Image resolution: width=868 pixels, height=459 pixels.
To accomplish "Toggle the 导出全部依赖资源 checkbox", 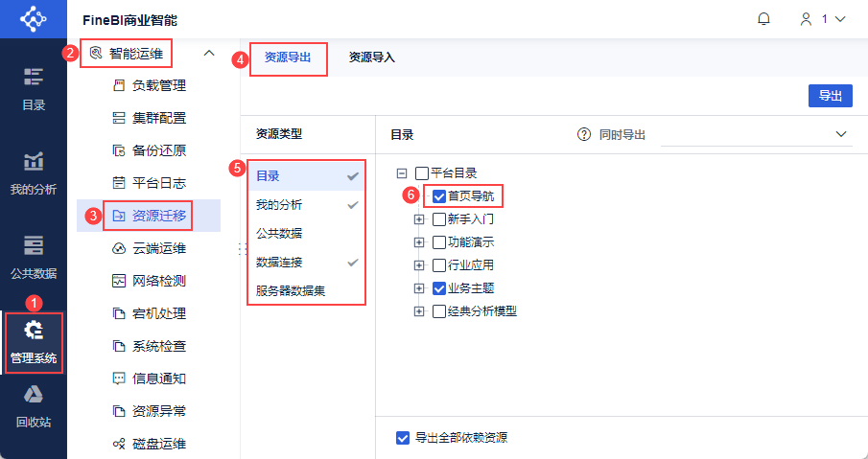I will pyautogui.click(x=403, y=438).
